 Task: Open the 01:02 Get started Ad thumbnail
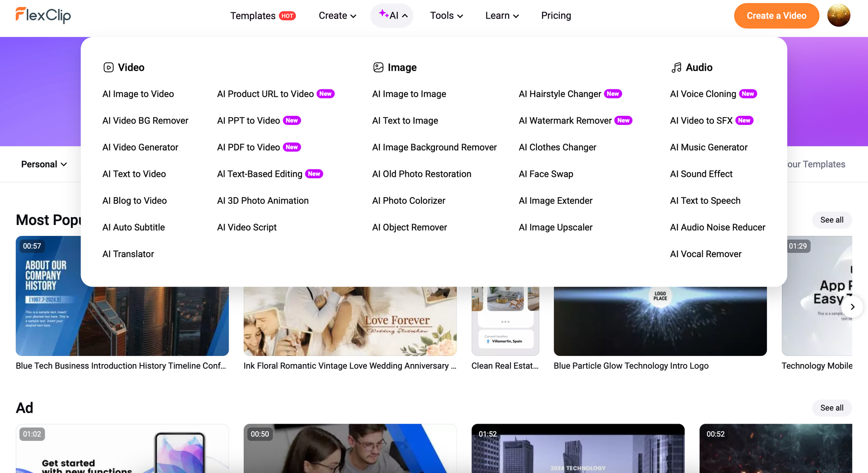(x=122, y=448)
